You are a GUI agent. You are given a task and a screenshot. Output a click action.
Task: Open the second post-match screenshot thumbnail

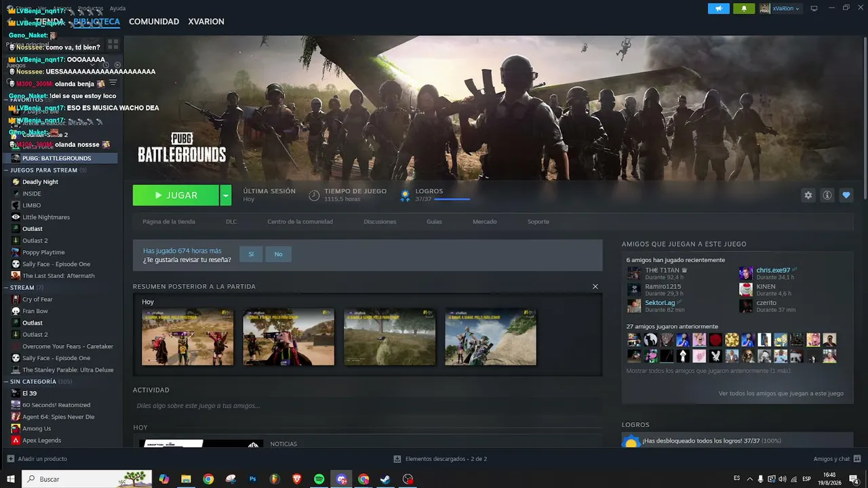click(288, 338)
